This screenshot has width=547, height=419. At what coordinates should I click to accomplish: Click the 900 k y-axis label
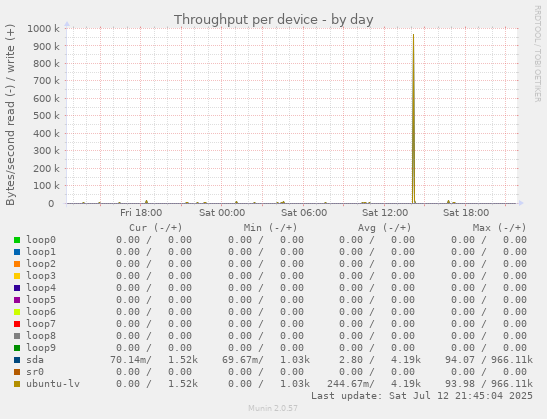coord(46,46)
